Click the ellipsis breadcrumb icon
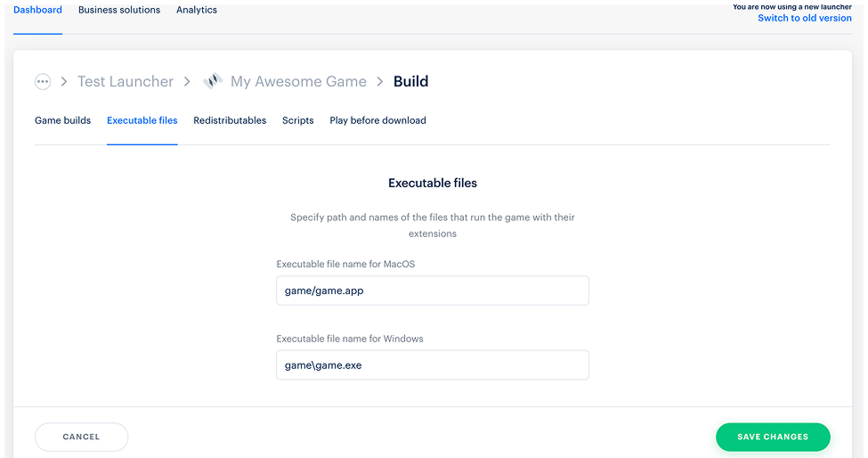The width and height of the screenshot is (868, 458). (43, 82)
